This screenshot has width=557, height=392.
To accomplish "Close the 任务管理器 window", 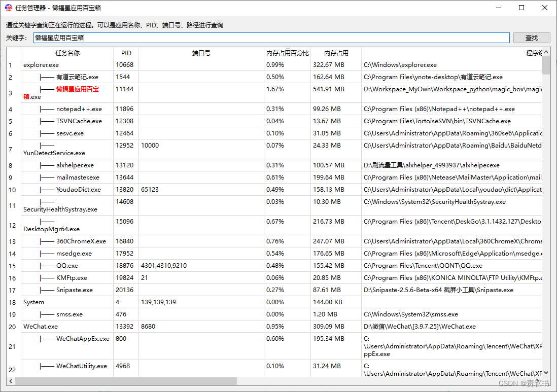I will 544,8.
